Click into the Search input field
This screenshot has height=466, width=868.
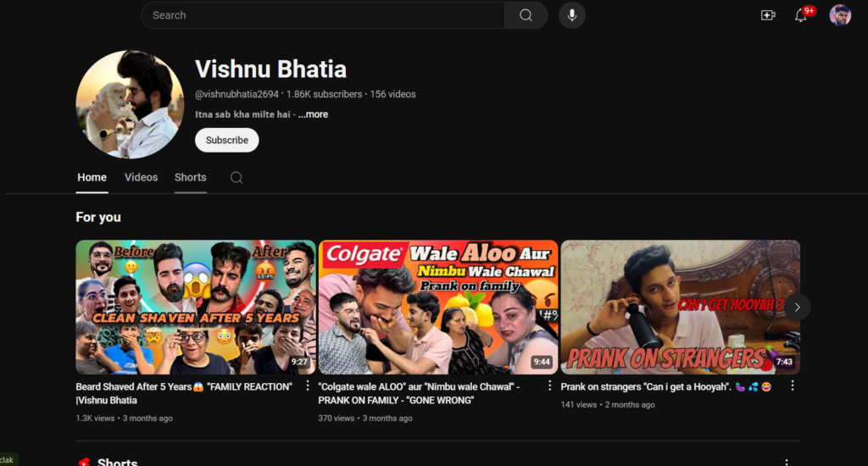tap(322, 15)
